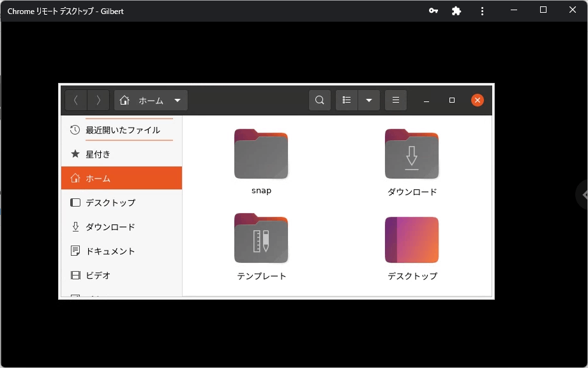588x368 pixels.
Task: Click the テンプレート folder name label
Action: tap(261, 276)
